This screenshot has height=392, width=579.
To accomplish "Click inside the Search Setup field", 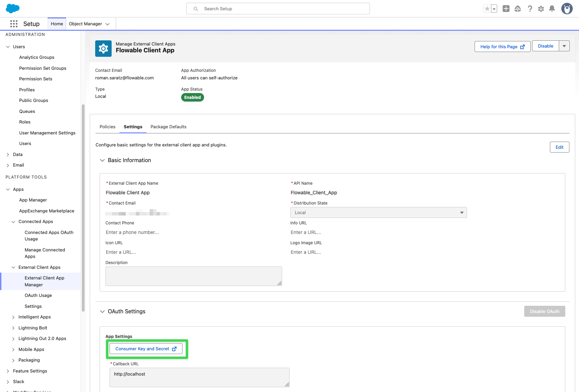I will pyautogui.click(x=277, y=9).
